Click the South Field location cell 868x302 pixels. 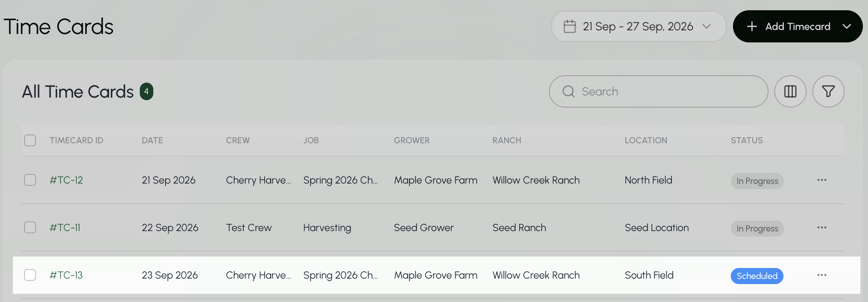649,275
